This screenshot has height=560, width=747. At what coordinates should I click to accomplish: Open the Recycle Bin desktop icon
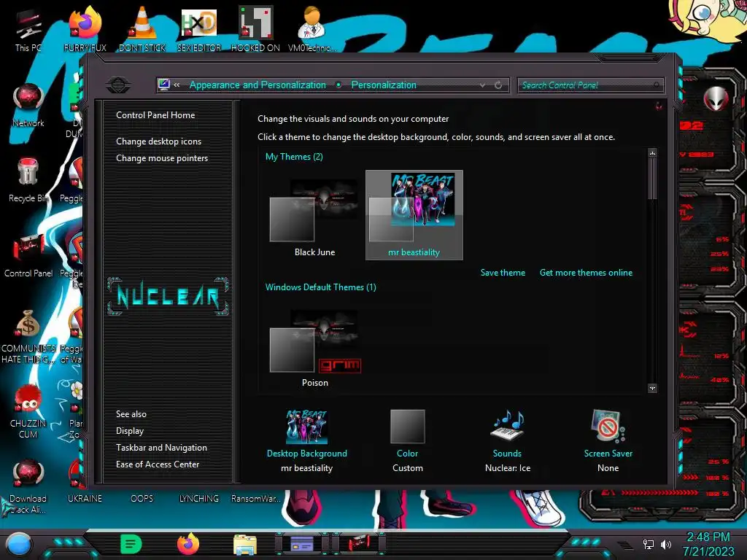[x=28, y=181]
